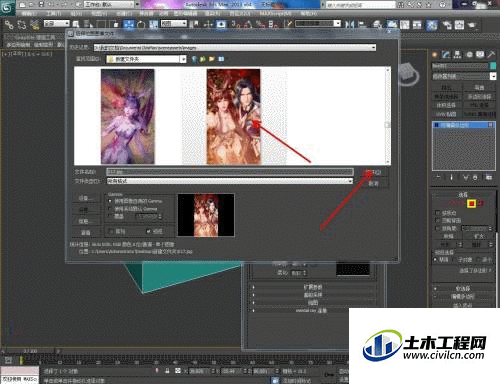Open the 渲染 menu

click(x=212, y=13)
